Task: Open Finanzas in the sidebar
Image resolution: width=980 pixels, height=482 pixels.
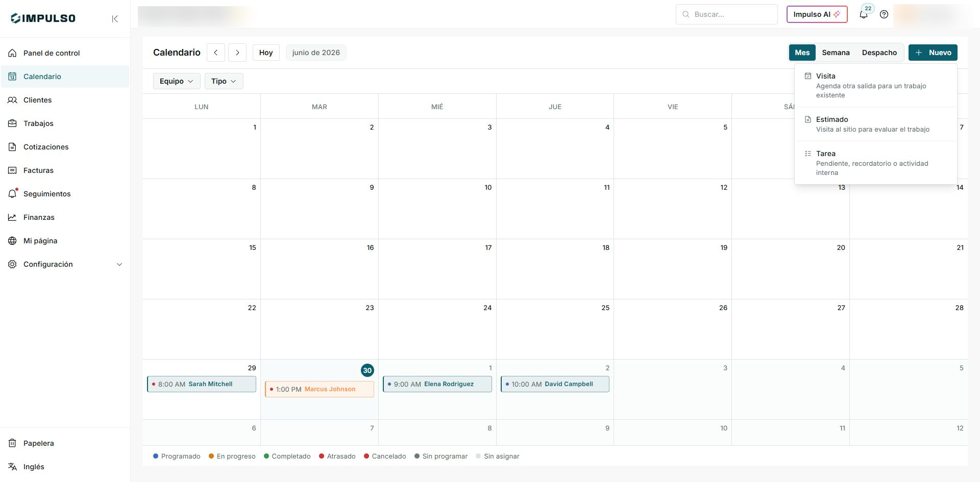Action: pyautogui.click(x=65, y=217)
